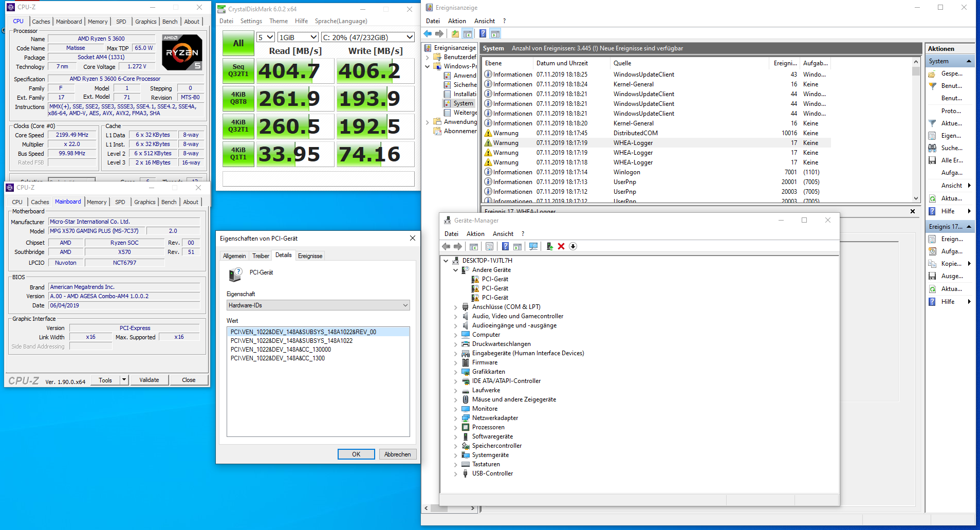Switch to the Treiber tab in PCI-Gerät properties

click(261, 256)
